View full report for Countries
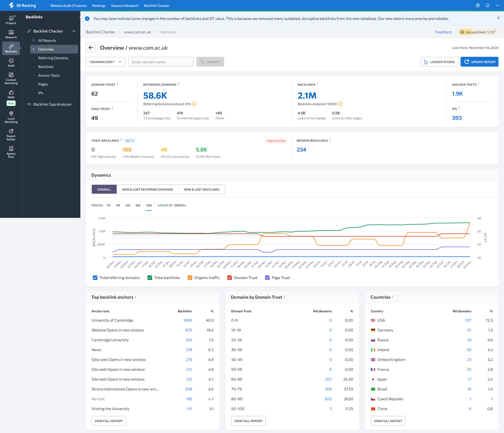Viewport: 504px width, 433px height. coord(388,421)
